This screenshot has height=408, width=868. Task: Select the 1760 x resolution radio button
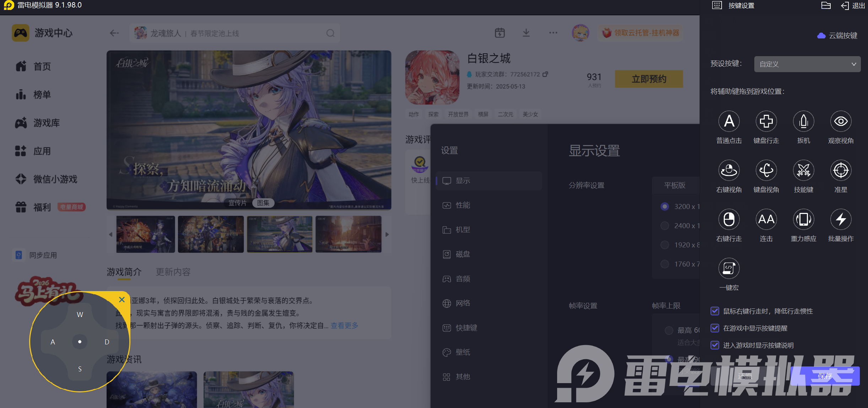click(664, 264)
